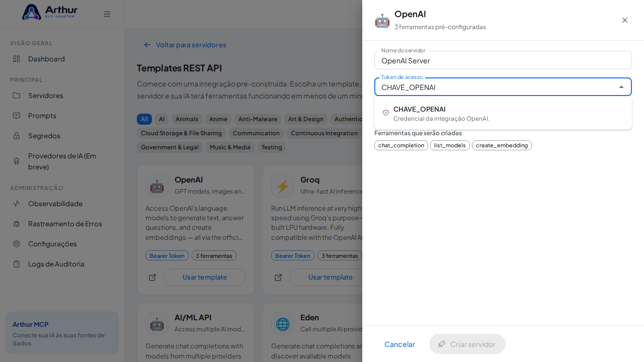
Task: Click Usar template on OpenAI card
Action: (x=205, y=278)
